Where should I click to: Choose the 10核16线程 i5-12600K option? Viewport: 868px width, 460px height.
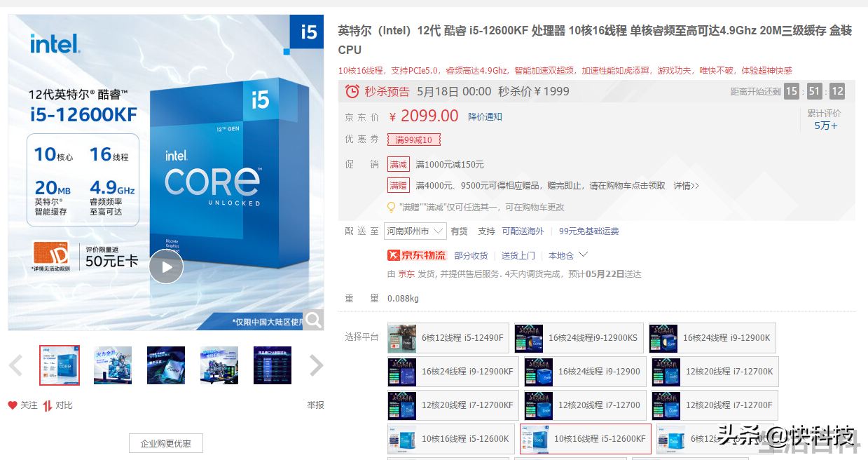click(x=451, y=439)
